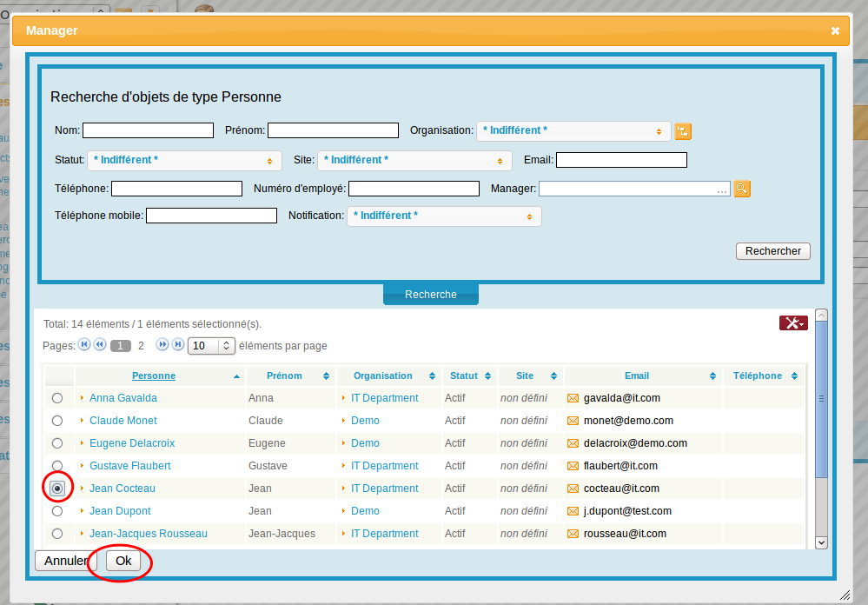Image resolution: width=868 pixels, height=605 pixels.
Task: Open the red tools configuration menu
Action: pyautogui.click(x=792, y=323)
